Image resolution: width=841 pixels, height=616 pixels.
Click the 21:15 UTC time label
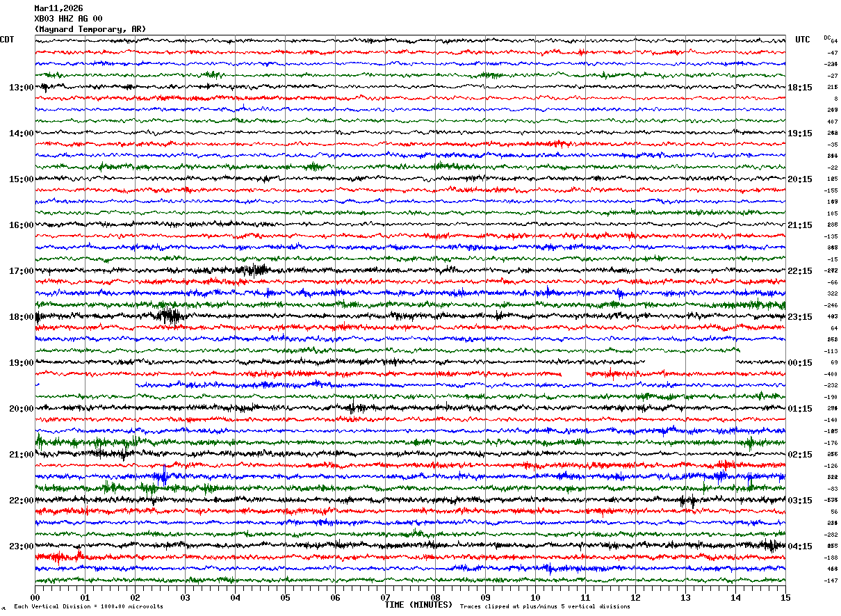pos(800,225)
